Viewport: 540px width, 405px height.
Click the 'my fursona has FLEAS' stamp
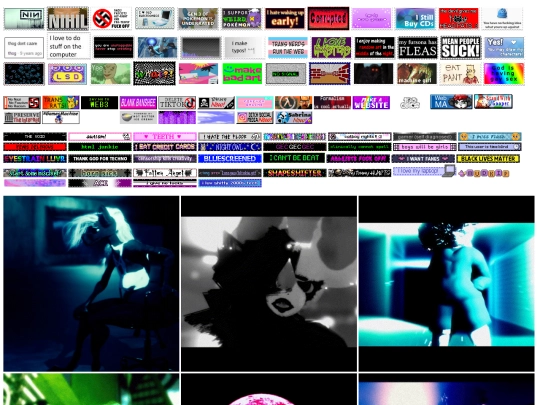[418, 48]
